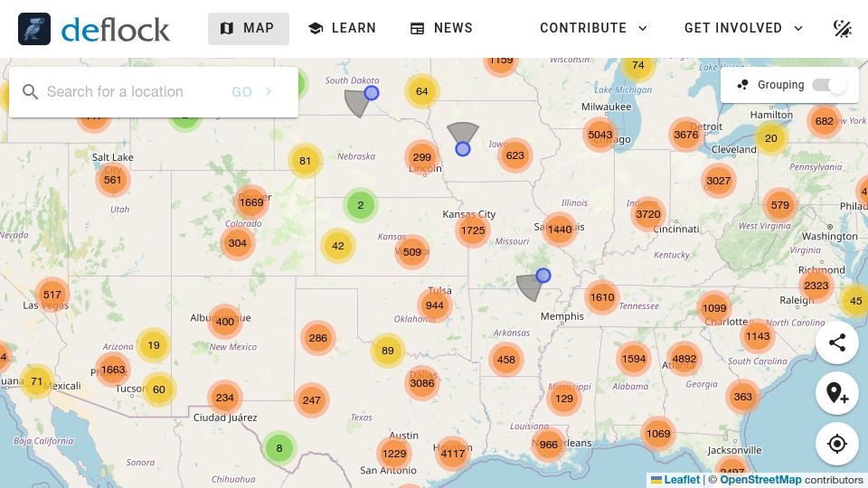Open the deflock home link text
Image resolution: width=868 pixels, height=488 pixels.
click(x=115, y=29)
